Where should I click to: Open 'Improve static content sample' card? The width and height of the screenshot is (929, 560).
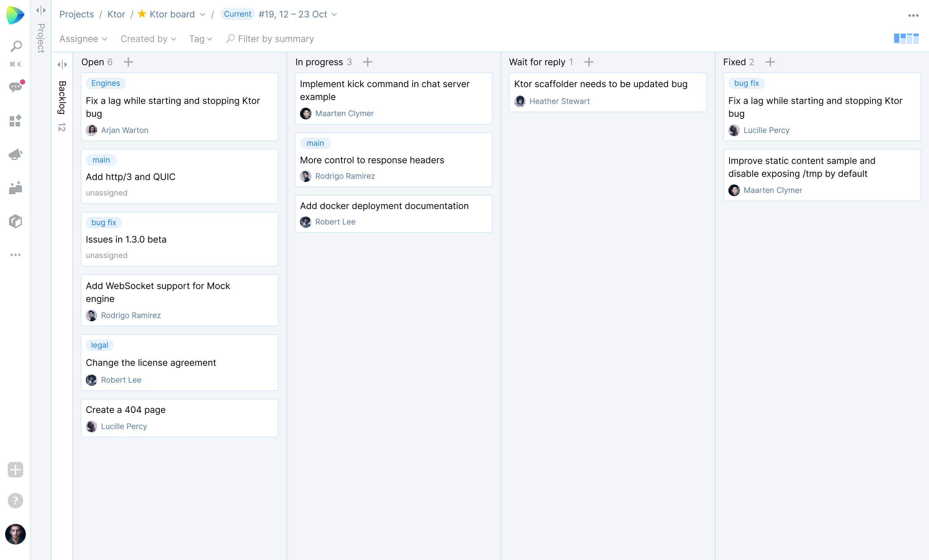tap(822, 175)
